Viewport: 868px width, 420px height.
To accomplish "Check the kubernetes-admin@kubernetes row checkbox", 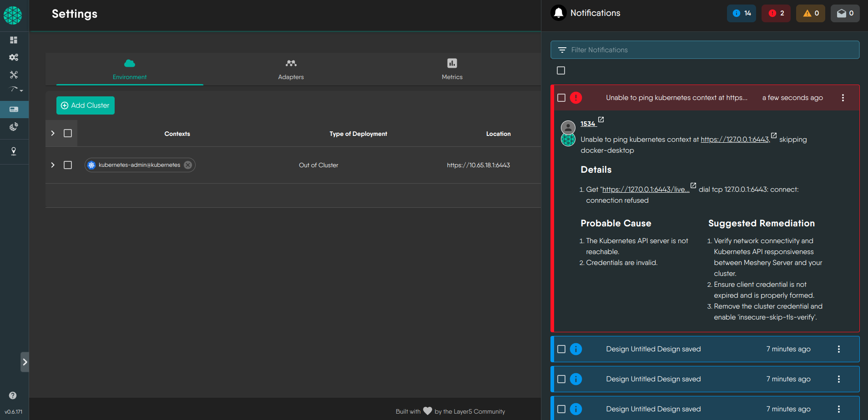I will click(68, 165).
